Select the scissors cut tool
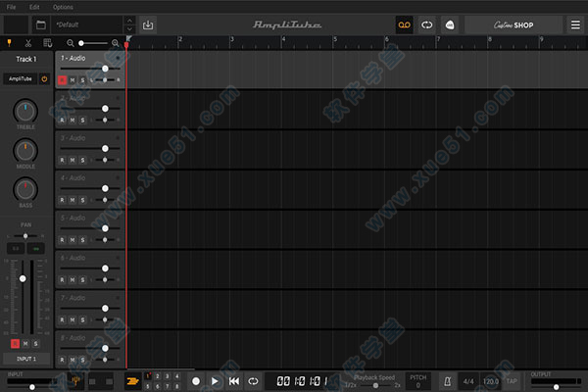The height and width of the screenshot is (392, 588). tap(28, 43)
